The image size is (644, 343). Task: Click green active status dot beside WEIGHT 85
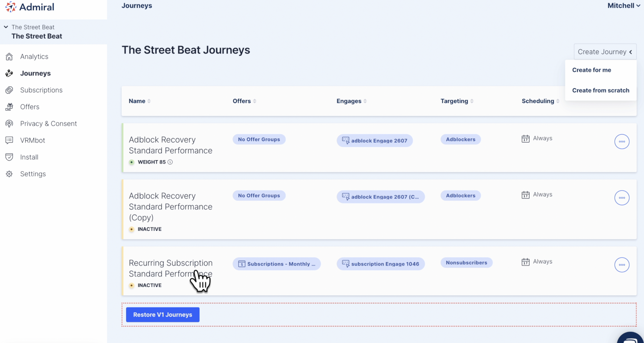coord(132,162)
